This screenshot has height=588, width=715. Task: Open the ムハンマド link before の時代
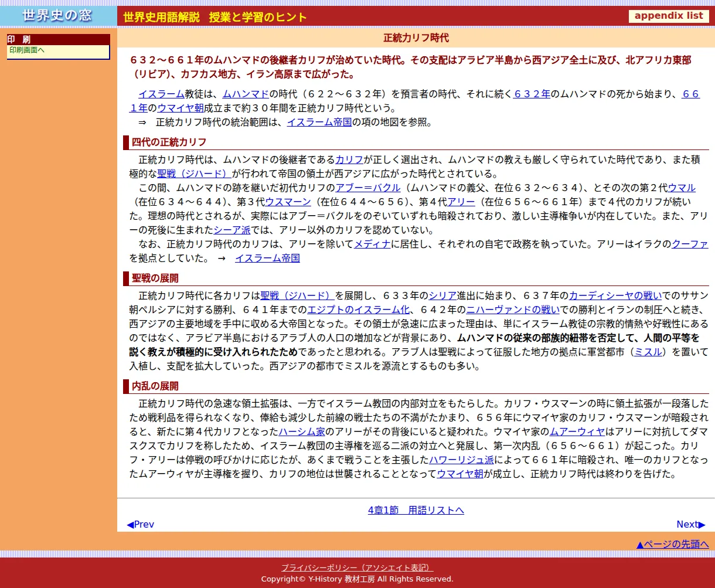click(x=246, y=94)
